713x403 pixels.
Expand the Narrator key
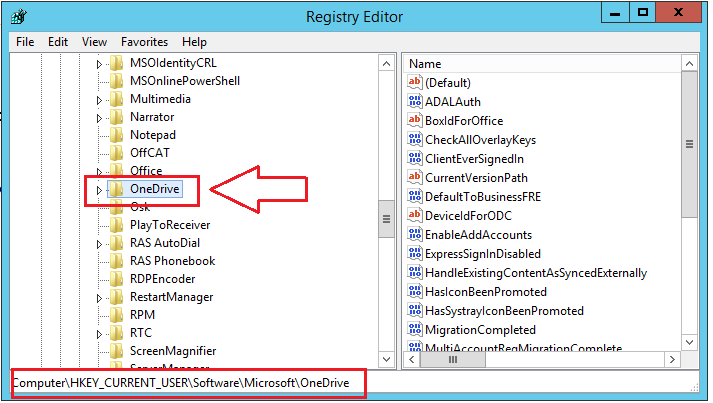point(99,118)
